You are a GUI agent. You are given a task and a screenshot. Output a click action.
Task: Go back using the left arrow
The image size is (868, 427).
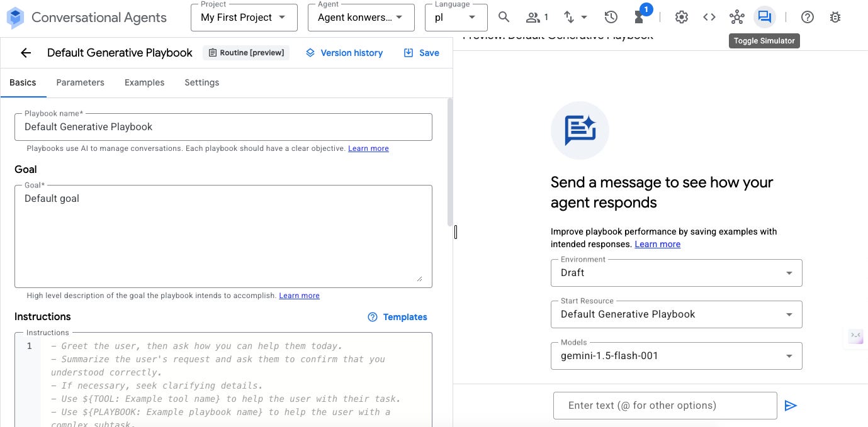[x=26, y=53]
